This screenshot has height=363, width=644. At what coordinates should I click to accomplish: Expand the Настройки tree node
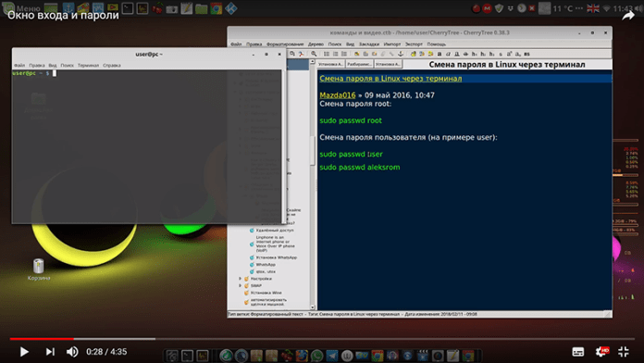[241, 279]
